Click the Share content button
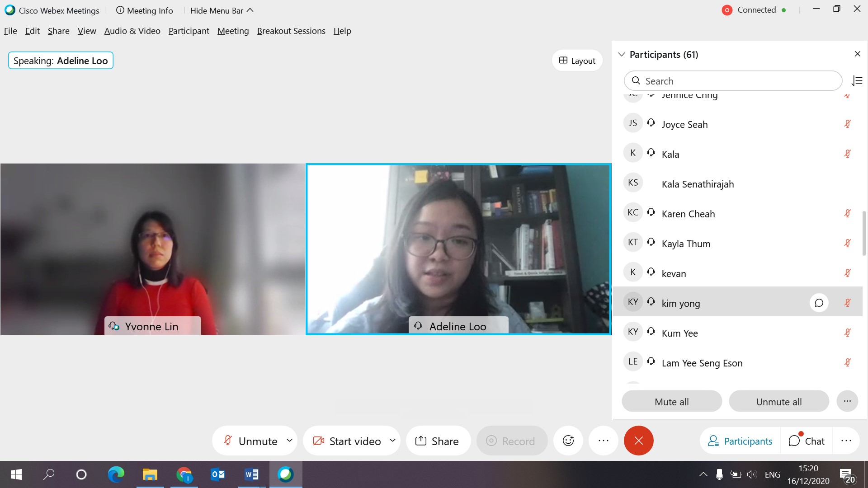Image resolution: width=868 pixels, height=488 pixels. pos(438,441)
